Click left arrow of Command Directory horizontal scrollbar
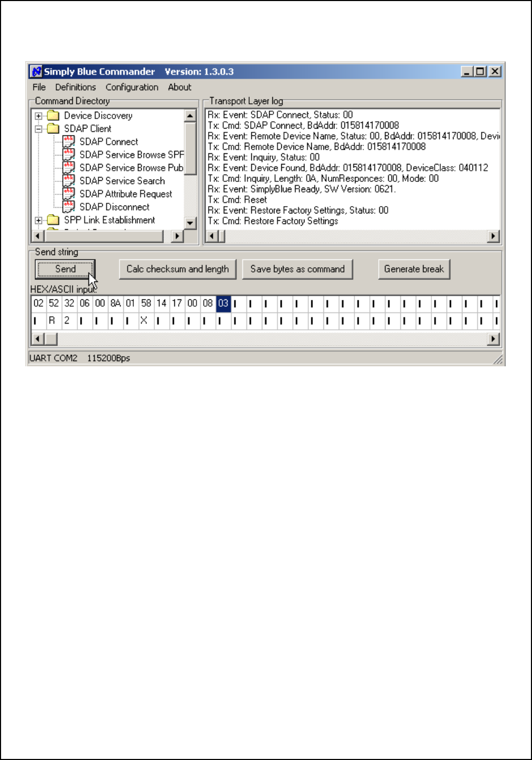Image resolution: width=532 pixels, height=760 pixels. (x=37, y=236)
